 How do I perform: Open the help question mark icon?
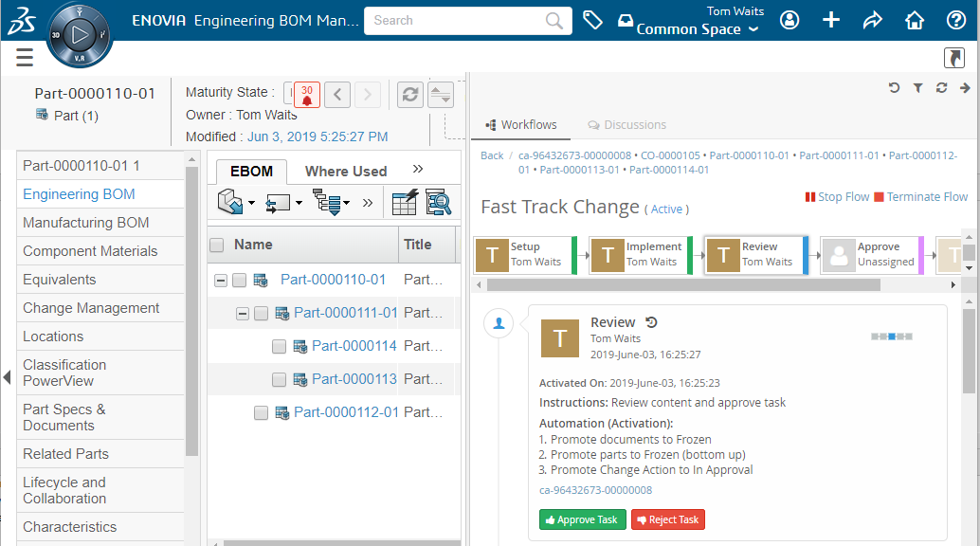point(956,20)
